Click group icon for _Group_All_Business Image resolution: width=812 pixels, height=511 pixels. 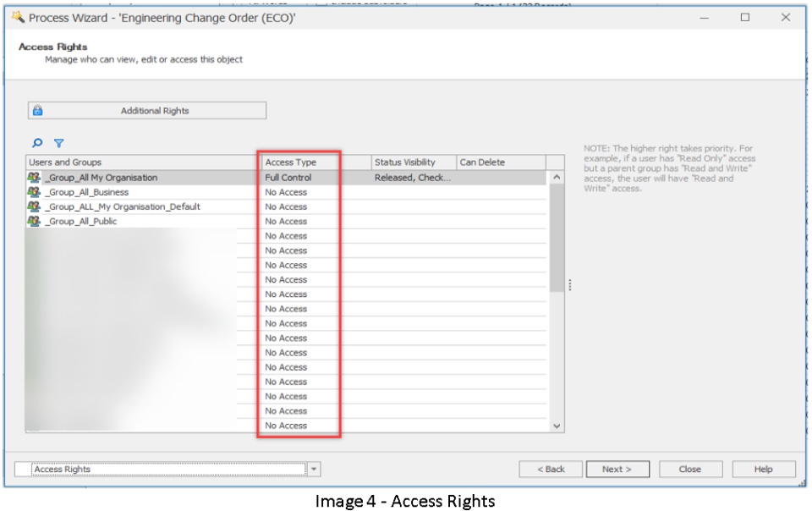(34, 191)
